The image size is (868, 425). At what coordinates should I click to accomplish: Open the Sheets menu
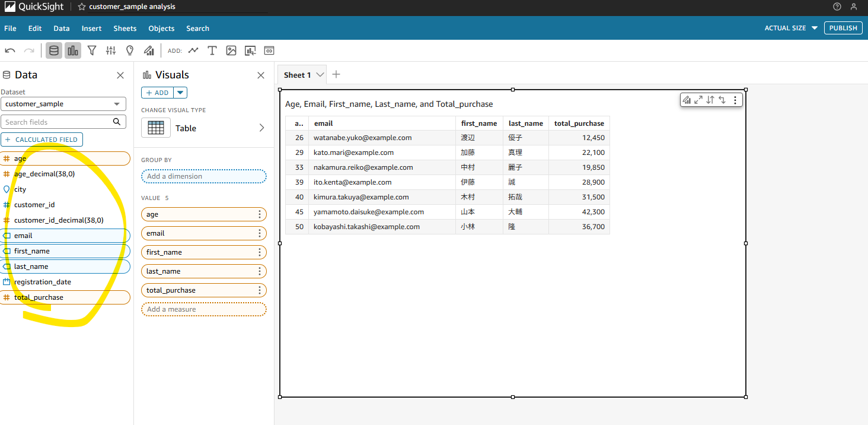tap(125, 28)
